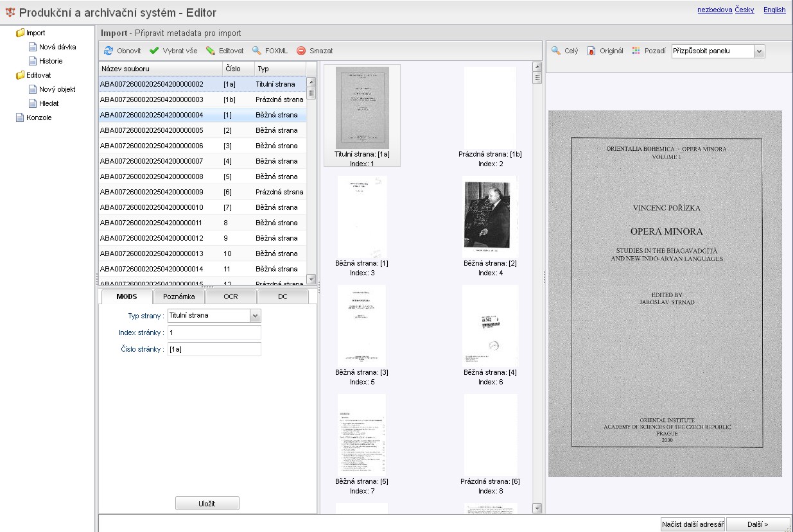Click file list scrollbar up arrow

tap(311, 82)
